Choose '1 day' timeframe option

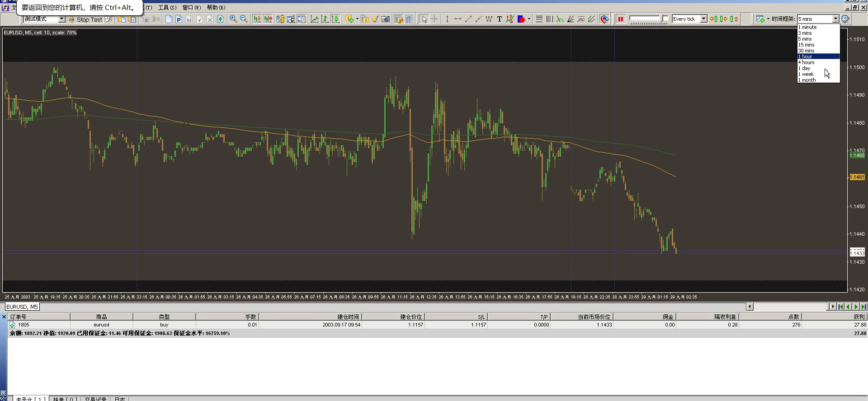[x=804, y=68]
